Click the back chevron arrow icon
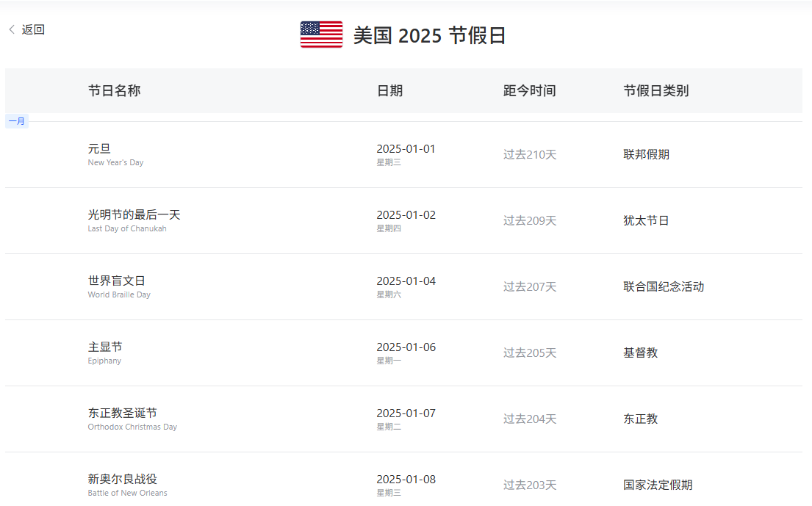 [12, 29]
